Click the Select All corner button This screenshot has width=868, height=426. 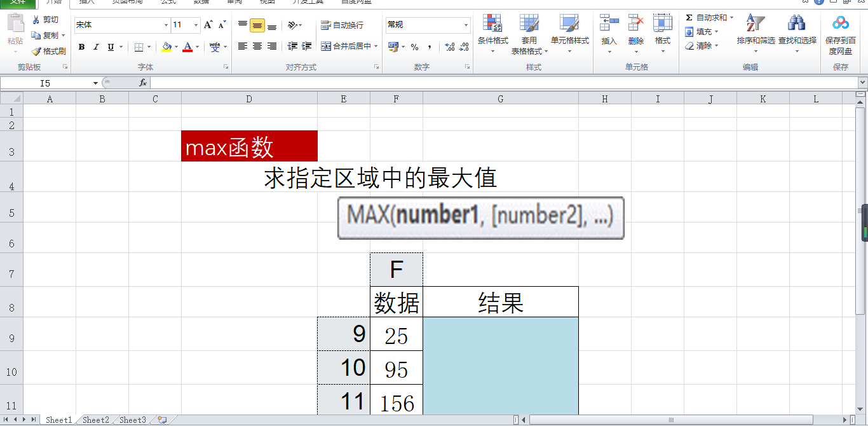tap(11, 99)
